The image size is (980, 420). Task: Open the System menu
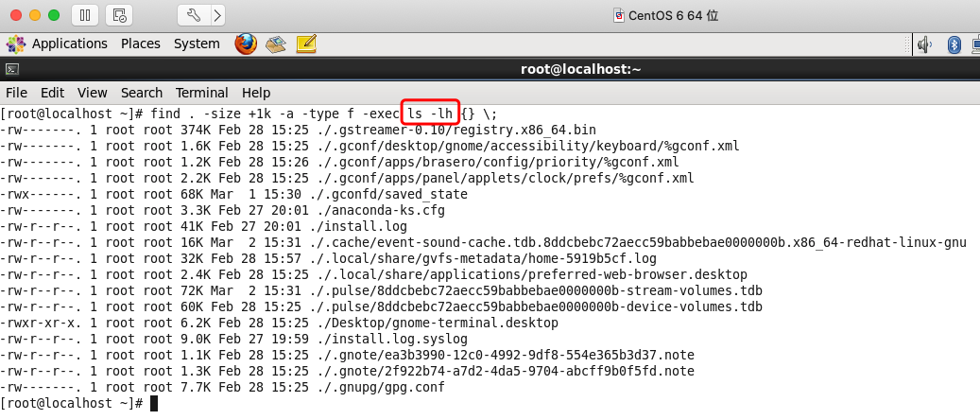(x=197, y=44)
